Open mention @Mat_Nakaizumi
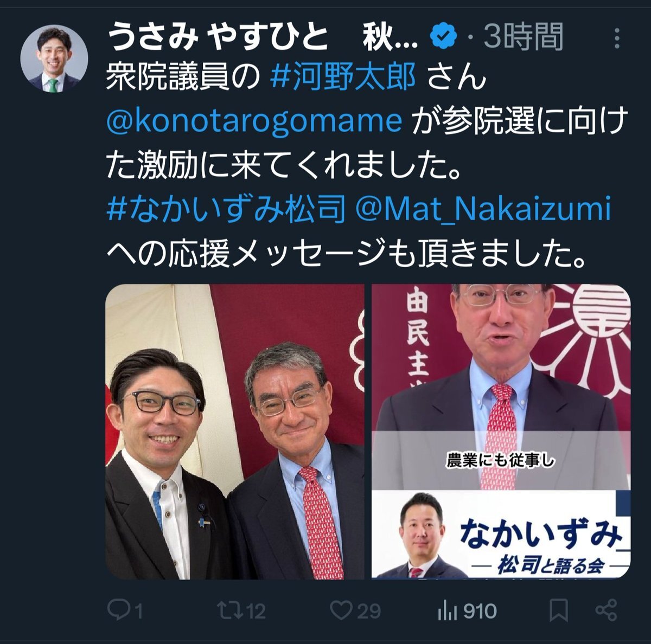651x644 pixels. pos(483,211)
